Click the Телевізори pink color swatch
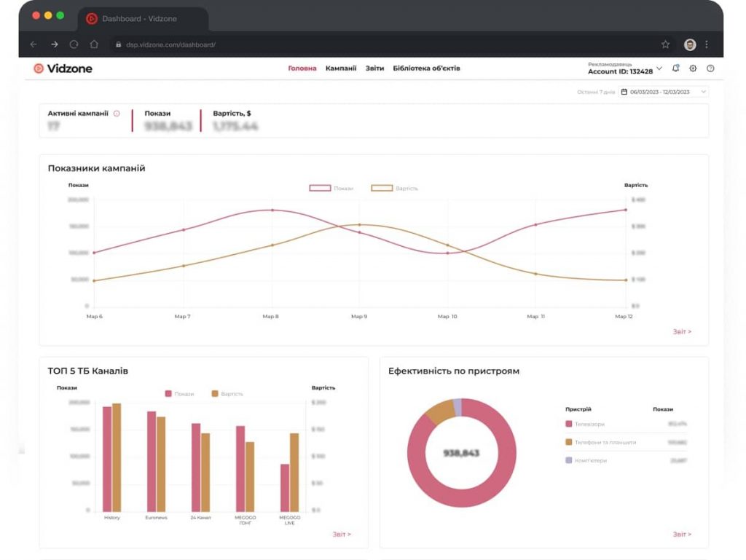 (569, 424)
